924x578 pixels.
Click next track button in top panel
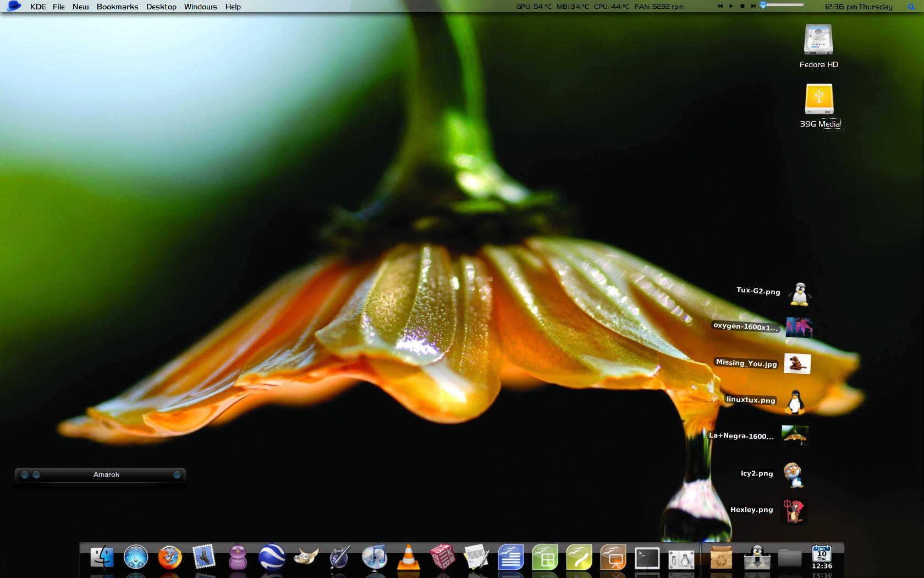[x=752, y=6]
